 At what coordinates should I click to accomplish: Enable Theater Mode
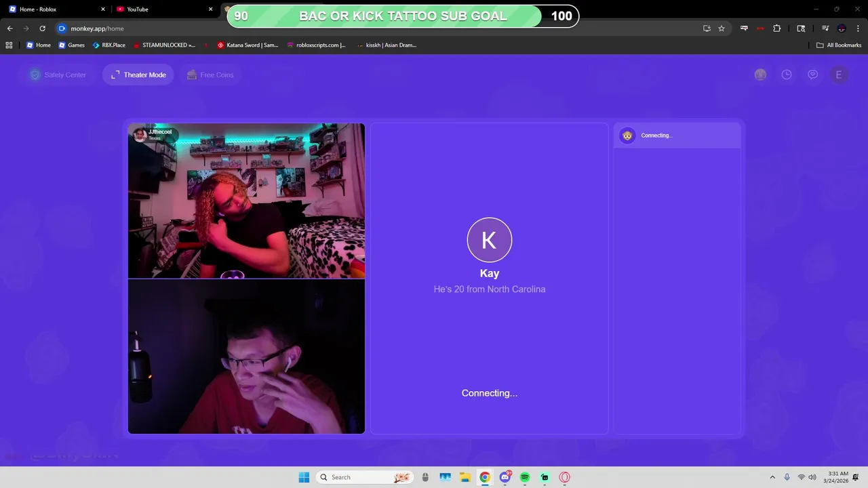click(x=138, y=75)
